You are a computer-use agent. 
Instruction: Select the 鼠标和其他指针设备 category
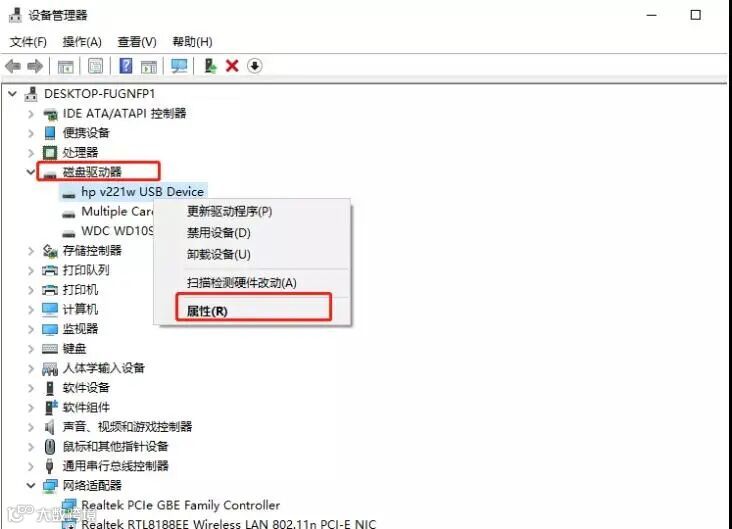pyautogui.click(x=115, y=446)
